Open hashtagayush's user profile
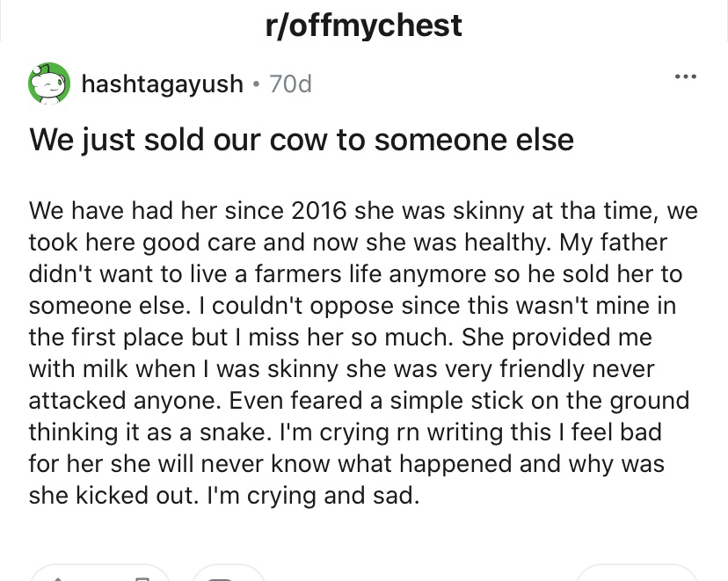The width and height of the screenshot is (728, 581). point(162,84)
